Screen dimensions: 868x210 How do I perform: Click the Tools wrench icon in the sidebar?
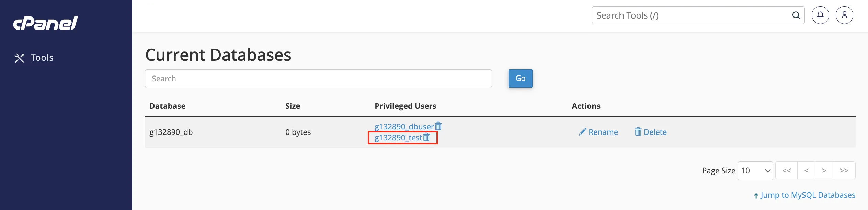point(19,58)
